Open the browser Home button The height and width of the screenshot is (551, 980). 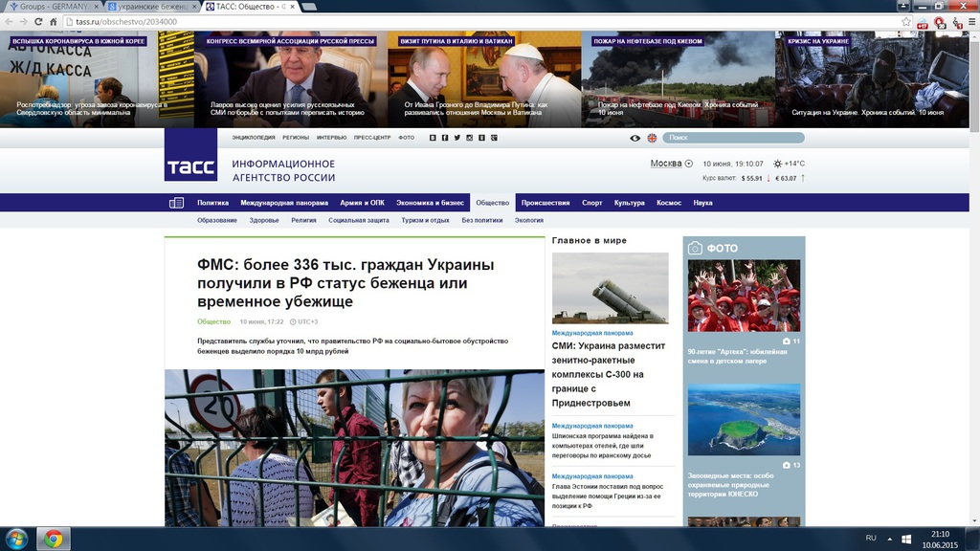pyautogui.click(x=54, y=21)
